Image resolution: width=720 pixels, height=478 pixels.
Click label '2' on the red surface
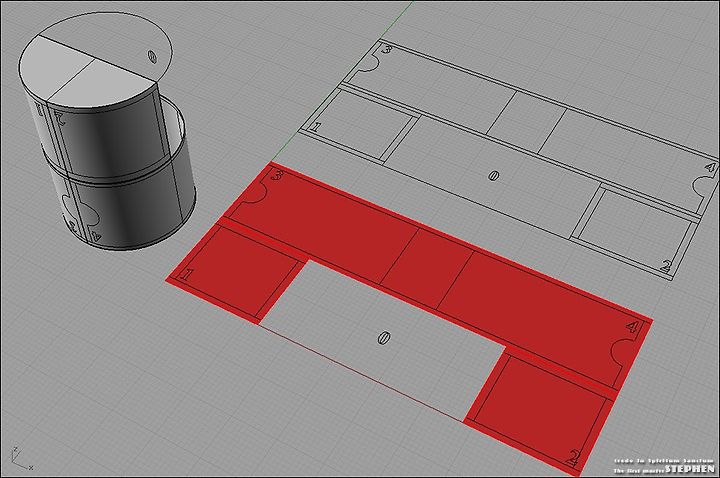point(572,458)
